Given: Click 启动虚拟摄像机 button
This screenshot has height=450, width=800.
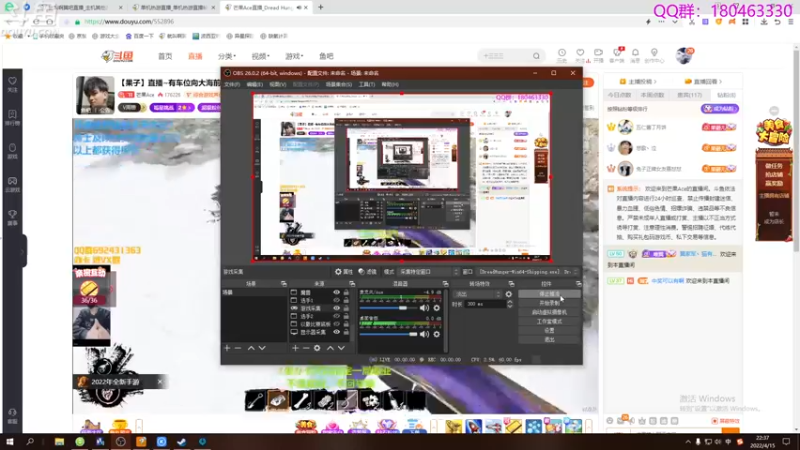Looking at the screenshot, I should coord(549,312).
